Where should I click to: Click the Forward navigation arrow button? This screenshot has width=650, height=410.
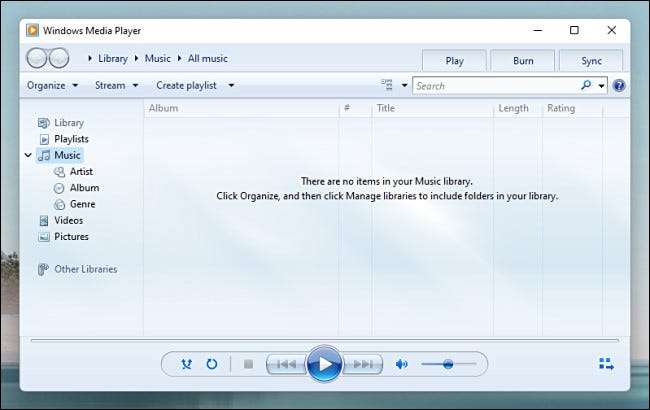[59, 58]
